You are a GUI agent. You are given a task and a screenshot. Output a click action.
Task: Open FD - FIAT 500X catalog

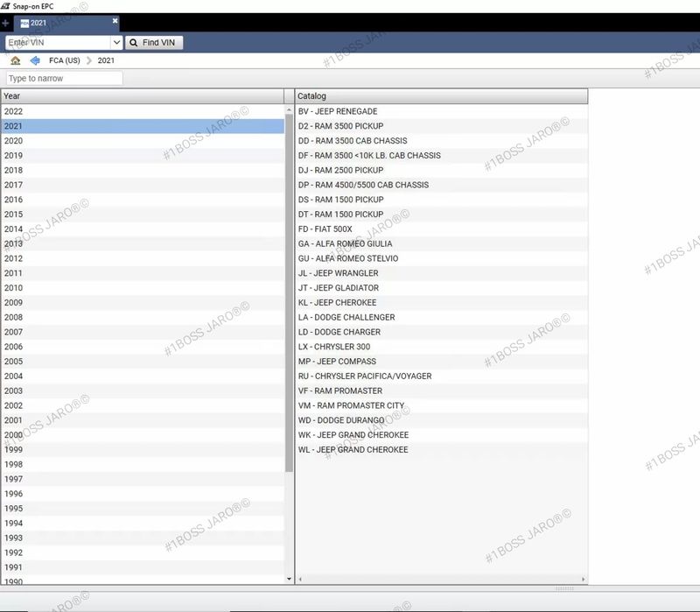pos(441,229)
